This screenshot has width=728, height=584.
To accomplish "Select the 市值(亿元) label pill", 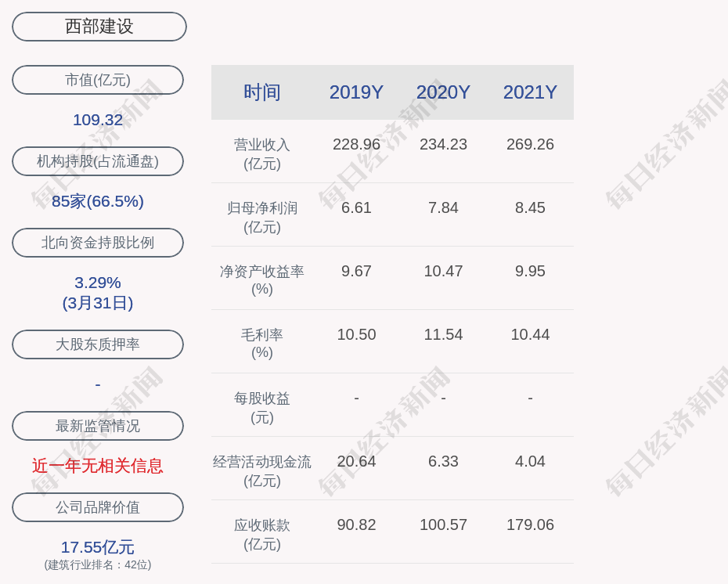I will 98,80.
